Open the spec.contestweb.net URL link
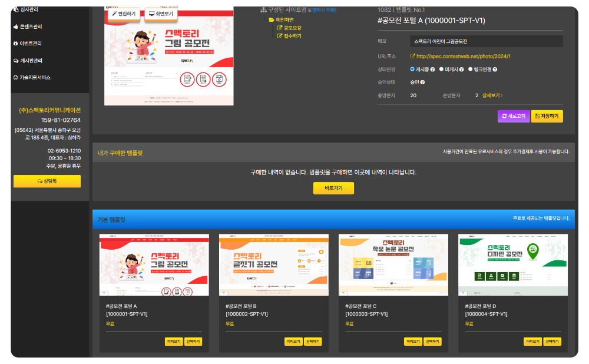Image resolution: width=589 pixels, height=364 pixels. pos(463,57)
